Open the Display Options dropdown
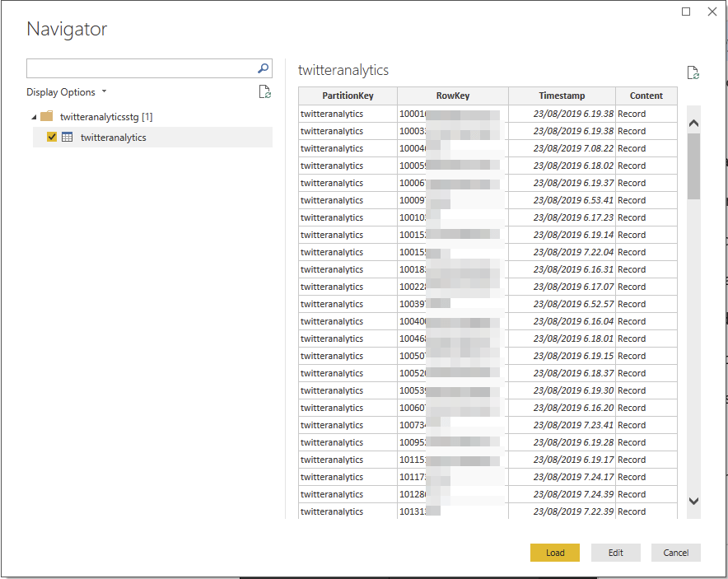 pos(67,92)
